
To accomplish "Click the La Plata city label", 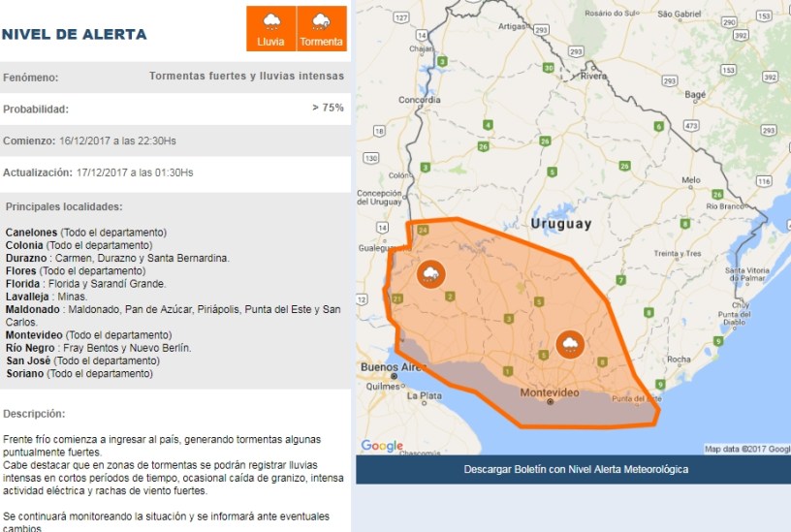I will [x=425, y=395].
